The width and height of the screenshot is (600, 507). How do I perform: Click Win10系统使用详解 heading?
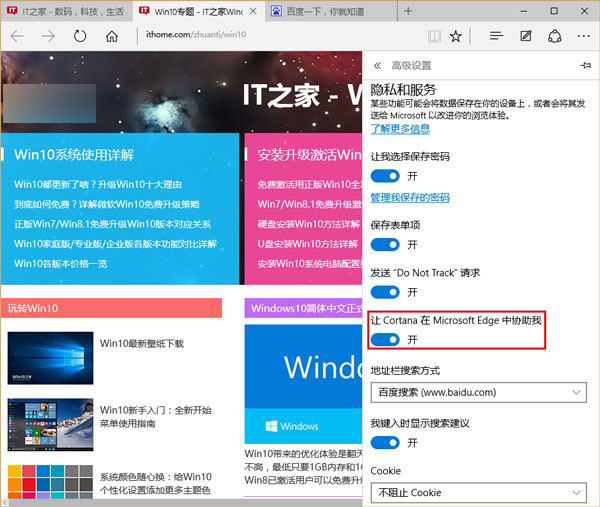coord(74,155)
